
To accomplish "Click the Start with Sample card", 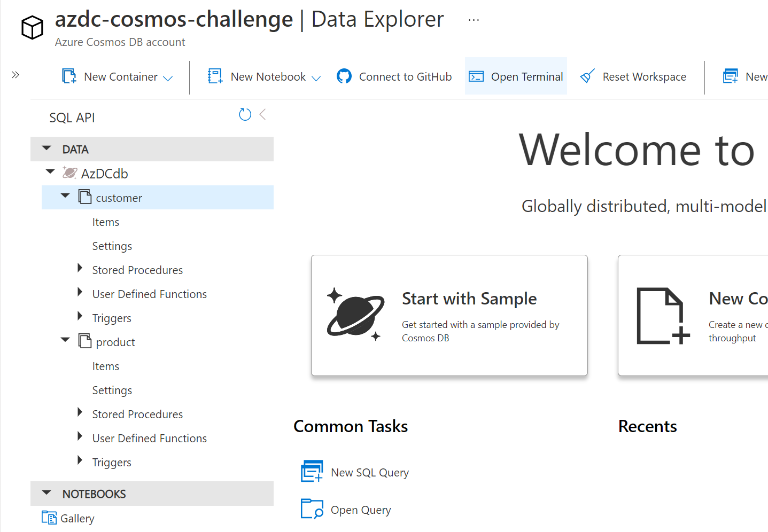I will coord(449,315).
